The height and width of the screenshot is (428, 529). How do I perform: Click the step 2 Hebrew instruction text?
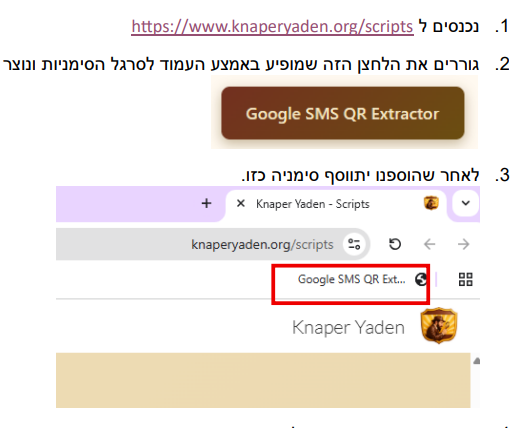[241, 64]
